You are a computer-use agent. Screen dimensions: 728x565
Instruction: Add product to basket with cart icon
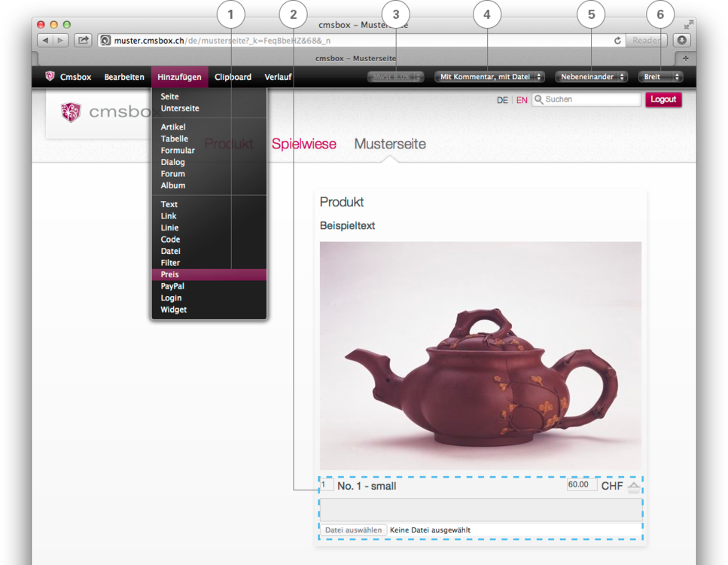click(634, 487)
